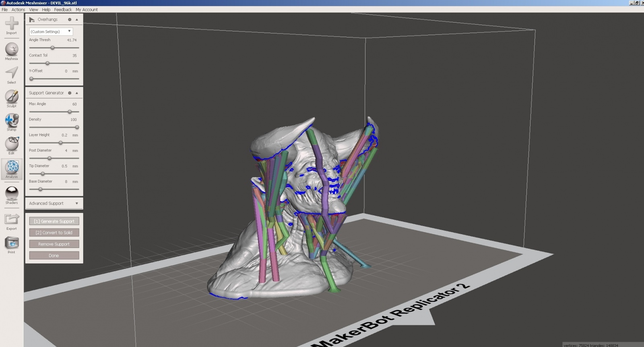The image size is (644, 347).
Task: Open the Shaders panel
Action: coord(11,195)
